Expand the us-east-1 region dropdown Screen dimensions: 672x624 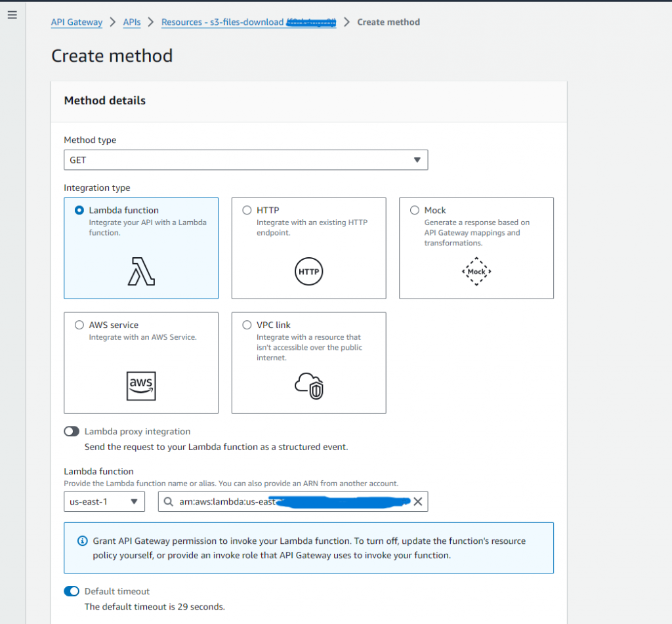(x=104, y=502)
